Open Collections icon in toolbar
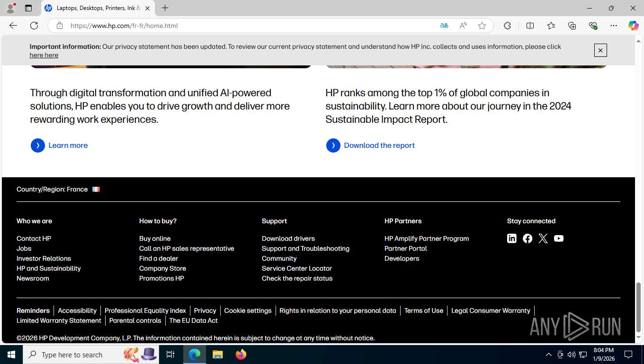644x364 pixels. 572,26
